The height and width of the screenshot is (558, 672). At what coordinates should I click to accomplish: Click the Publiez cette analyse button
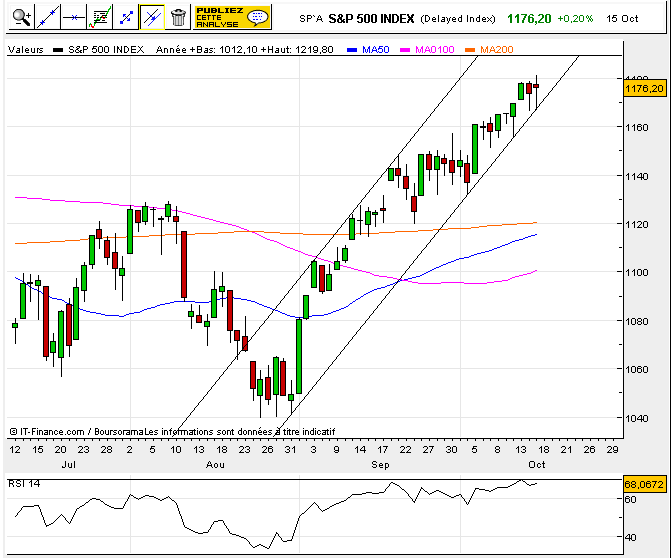[x=232, y=17]
